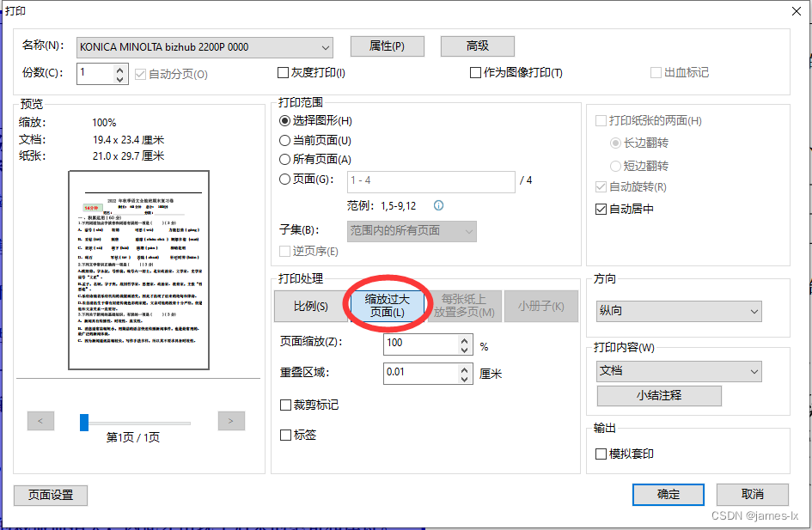Open printer 属性 properties dialog

click(387, 46)
